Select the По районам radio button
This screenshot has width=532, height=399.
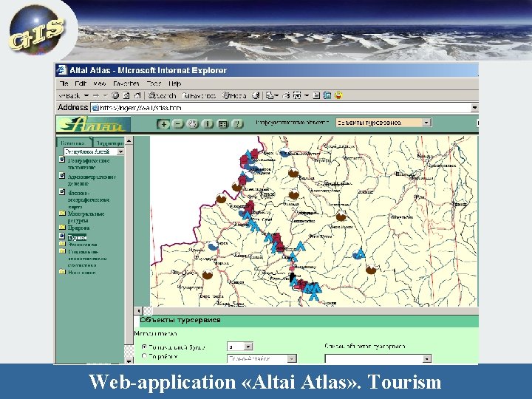(144, 356)
